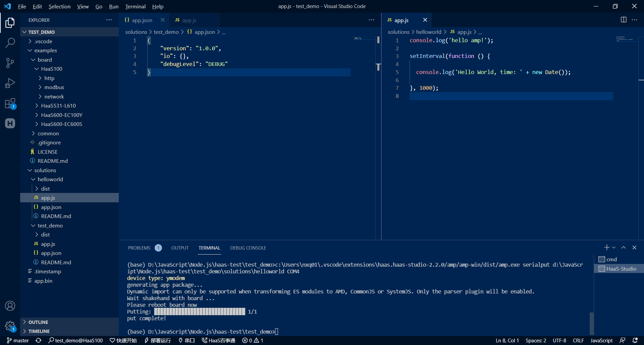Collapse the HaaS100 folder
This screenshot has height=345, width=644.
pos(69,69)
